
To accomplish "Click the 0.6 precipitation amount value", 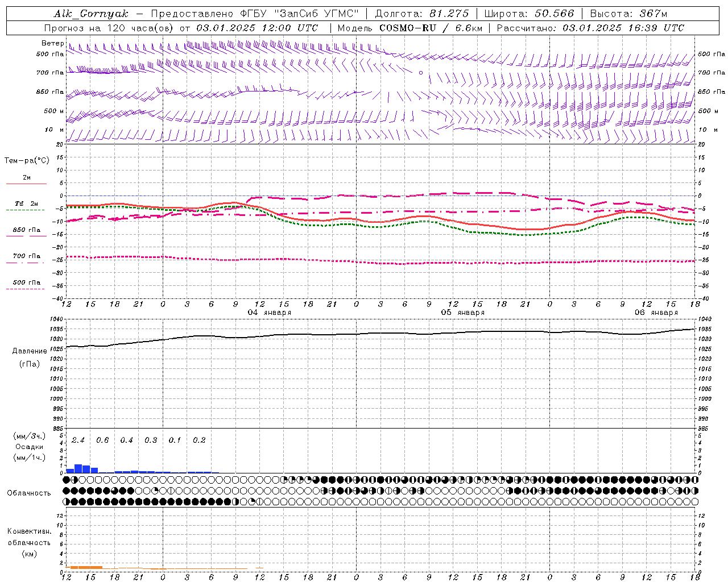I will click(x=102, y=440).
